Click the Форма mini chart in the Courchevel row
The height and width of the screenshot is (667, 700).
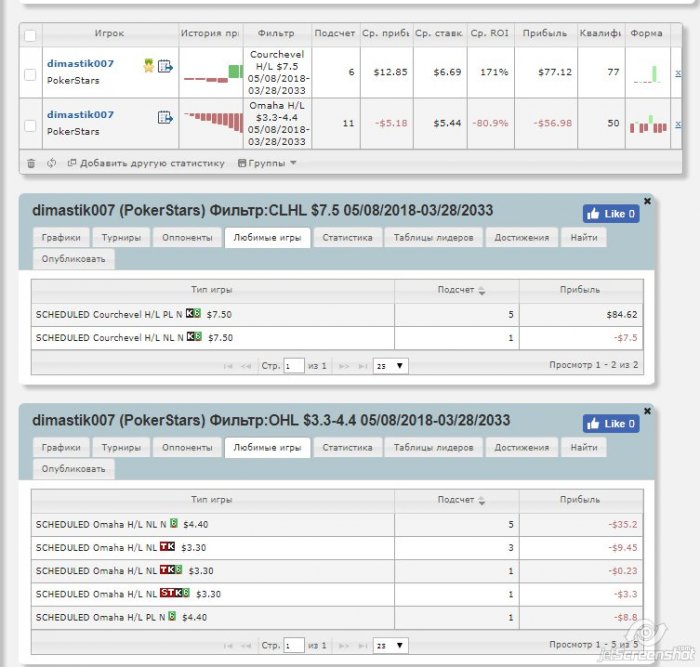click(x=647, y=73)
